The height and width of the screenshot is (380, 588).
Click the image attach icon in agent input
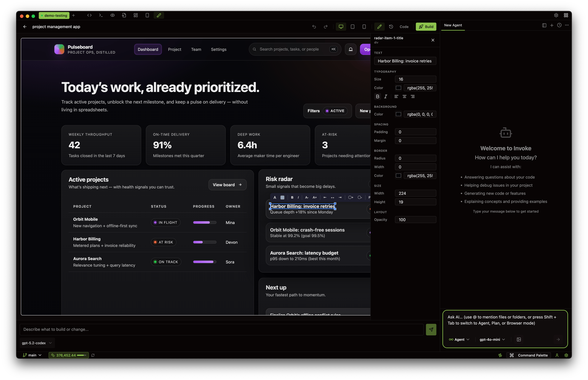(x=519, y=340)
